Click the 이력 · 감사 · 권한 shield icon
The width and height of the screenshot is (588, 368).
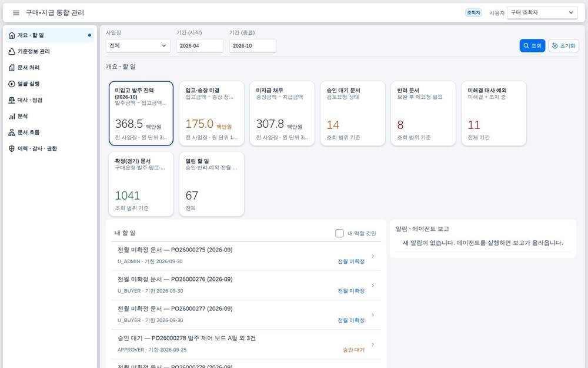point(12,148)
